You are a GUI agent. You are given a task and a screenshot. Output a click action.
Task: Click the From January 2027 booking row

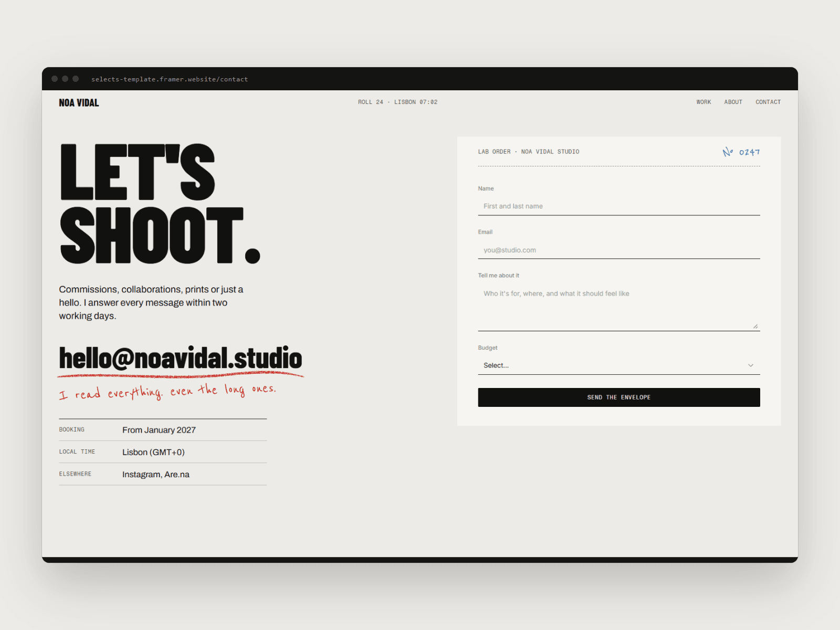(163, 430)
